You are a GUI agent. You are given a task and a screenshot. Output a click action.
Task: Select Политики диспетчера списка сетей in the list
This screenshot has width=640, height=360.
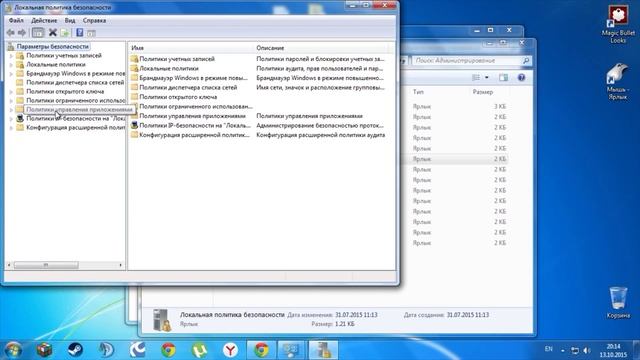[x=188, y=87]
